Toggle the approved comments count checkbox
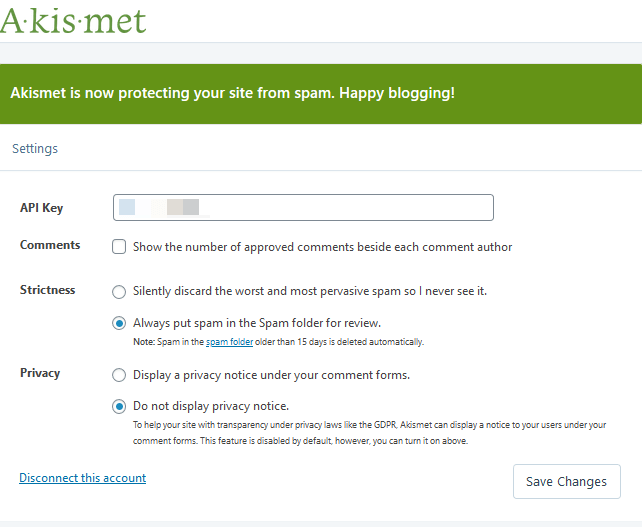 119,246
